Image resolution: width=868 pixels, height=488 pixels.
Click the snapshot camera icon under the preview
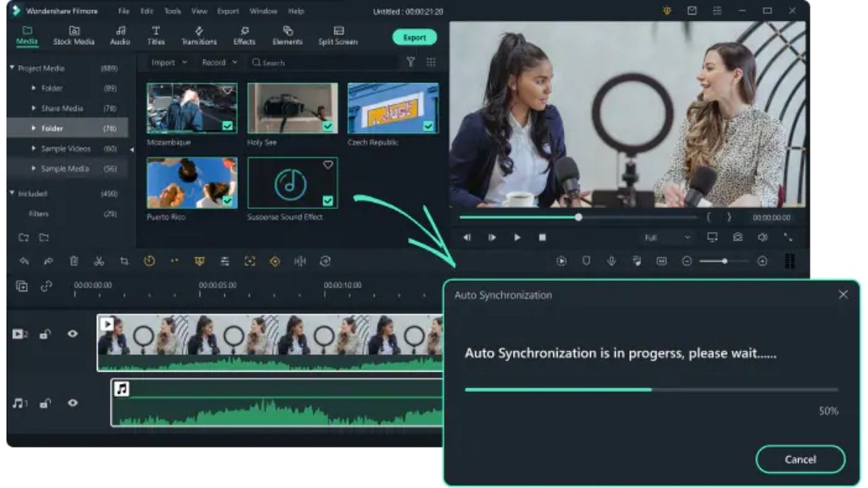(x=739, y=236)
